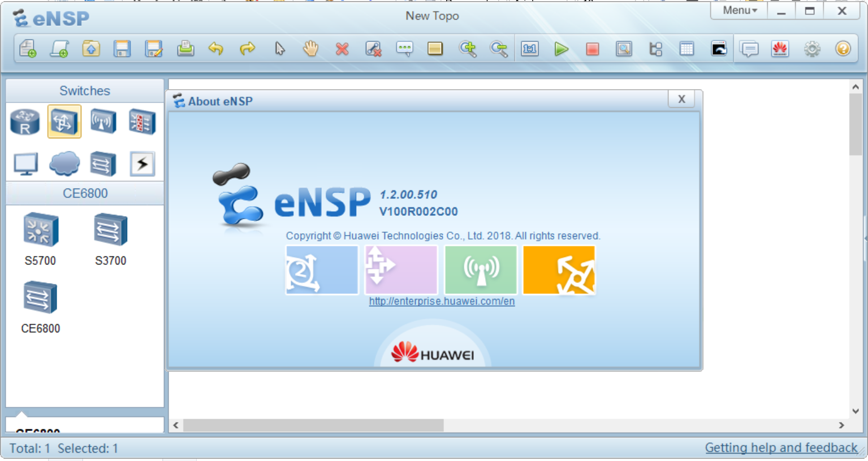Image resolution: width=868 pixels, height=461 pixels.
Task: Show all interfaces using tree icon
Action: 655,49
